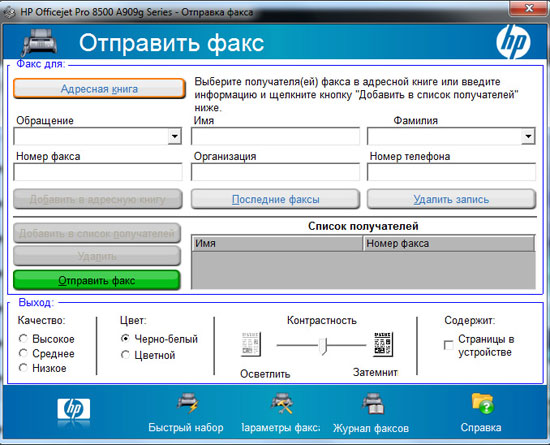This screenshot has height=445, width=550.
Task: Open Параметры факса settings icon
Action: (x=282, y=403)
